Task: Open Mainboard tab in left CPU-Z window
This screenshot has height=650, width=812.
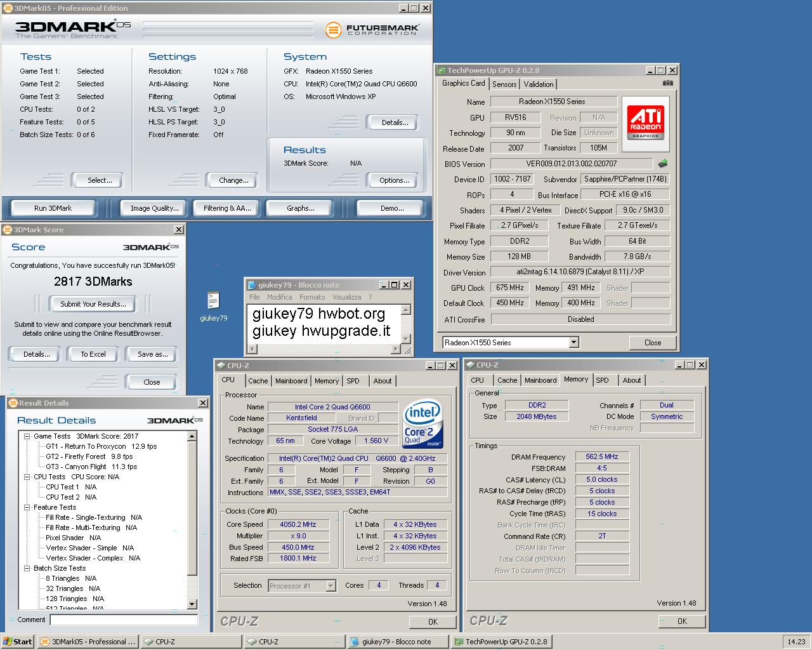Action: [291, 381]
